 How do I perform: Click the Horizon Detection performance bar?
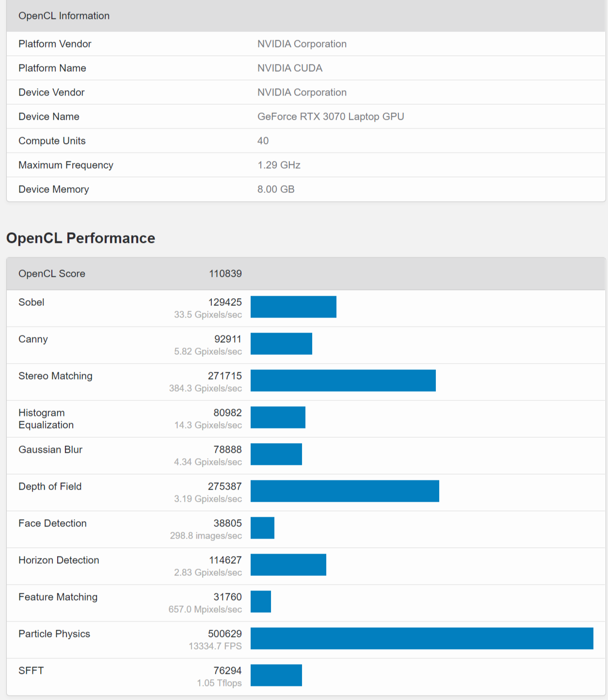(x=288, y=565)
